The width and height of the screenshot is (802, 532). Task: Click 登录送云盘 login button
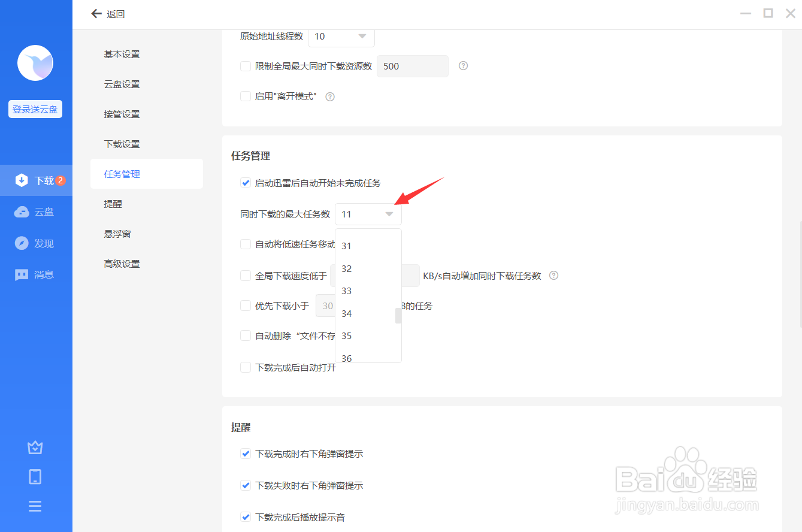point(35,110)
